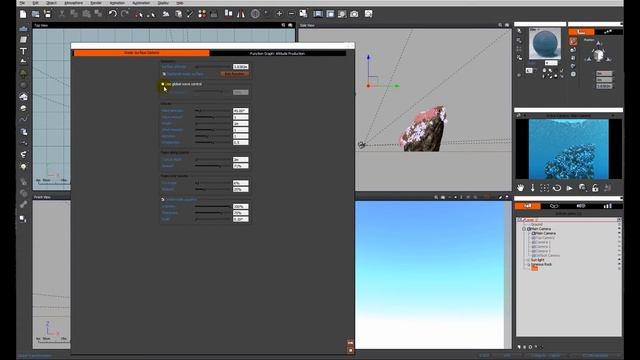The image size is (640, 360).
Task: Click the light bulb icon in the left toolbar
Action: (x=23, y=167)
